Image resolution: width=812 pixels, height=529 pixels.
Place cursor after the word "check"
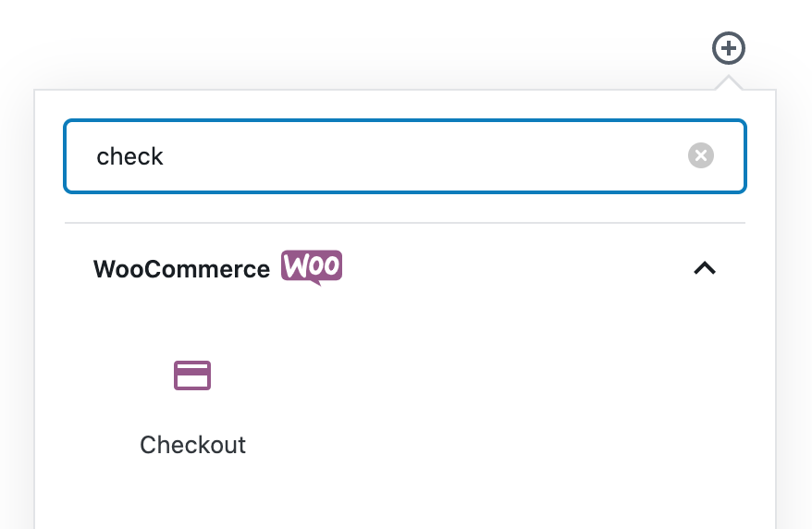point(166,156)
